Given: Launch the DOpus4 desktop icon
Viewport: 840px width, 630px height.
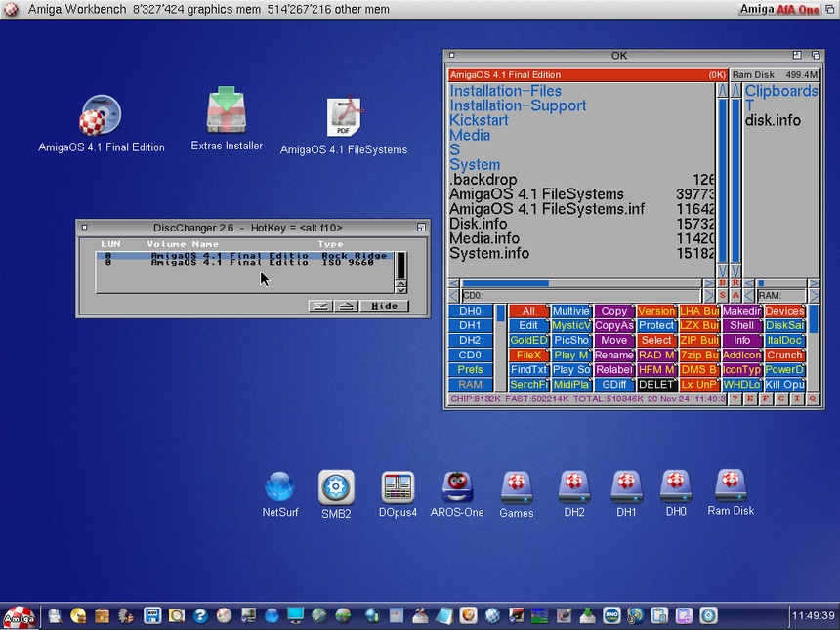Looking at the screenshot, I should point(398,487).
